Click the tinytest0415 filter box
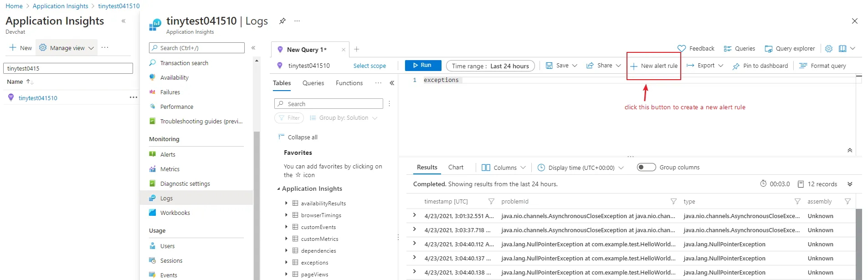Viewport: 868px width, 280px height. coord(68,68)
